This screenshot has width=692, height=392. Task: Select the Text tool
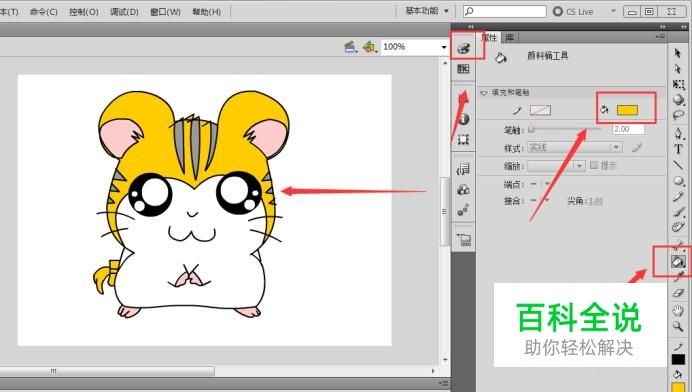click(x=678, y=149)
